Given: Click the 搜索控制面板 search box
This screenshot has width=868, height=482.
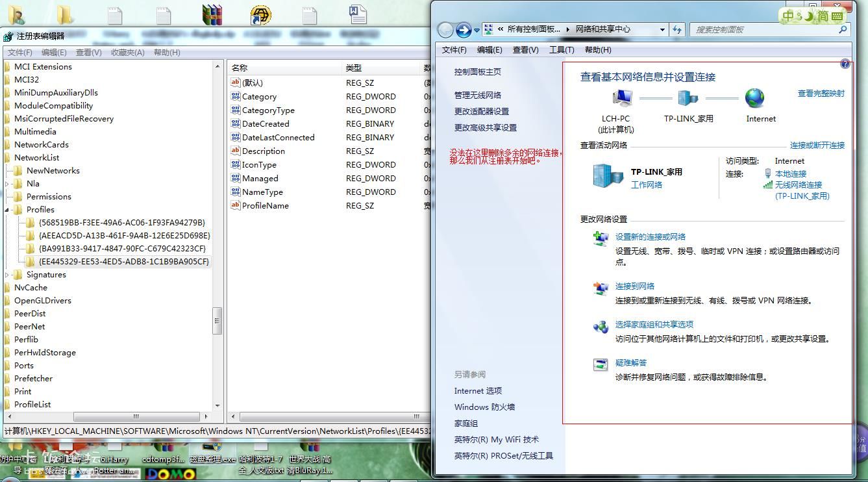Looking at the screenshot, I should [769, 30].
